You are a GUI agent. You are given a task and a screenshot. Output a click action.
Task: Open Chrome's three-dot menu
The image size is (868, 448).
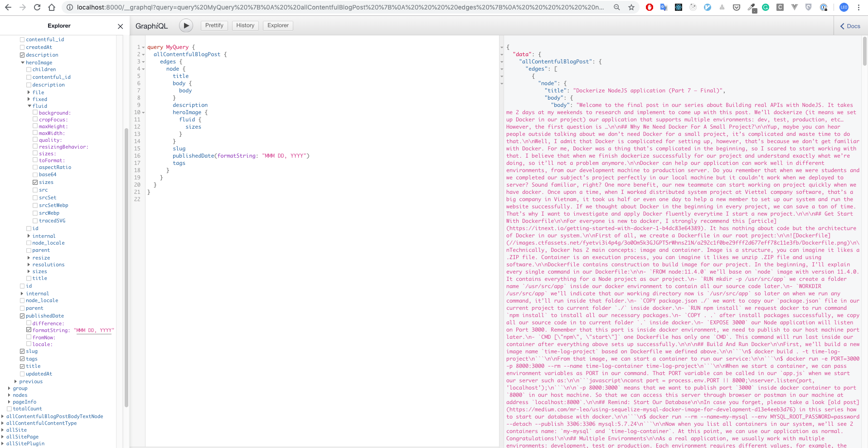pyautogui.click(x=859, y=7)
